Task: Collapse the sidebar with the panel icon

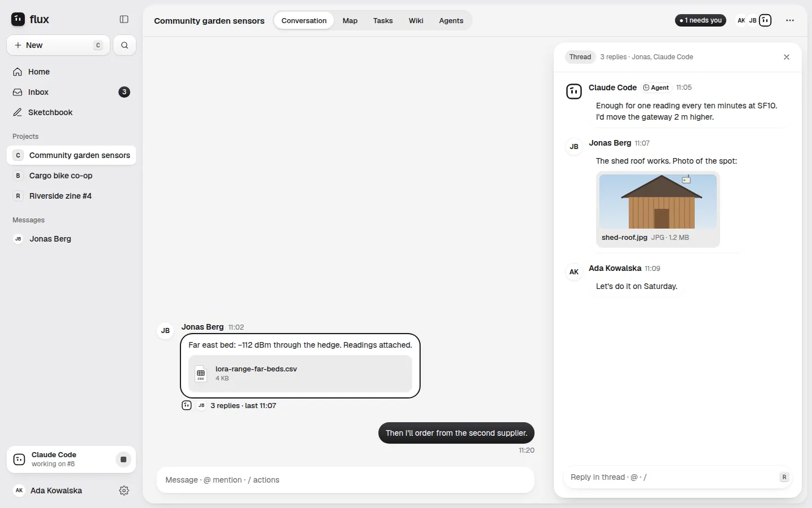Action: 124,19
